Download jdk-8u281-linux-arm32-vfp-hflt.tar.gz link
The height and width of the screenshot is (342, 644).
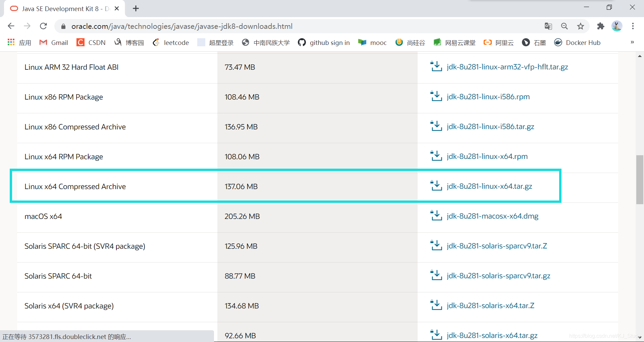pos(507,67)
